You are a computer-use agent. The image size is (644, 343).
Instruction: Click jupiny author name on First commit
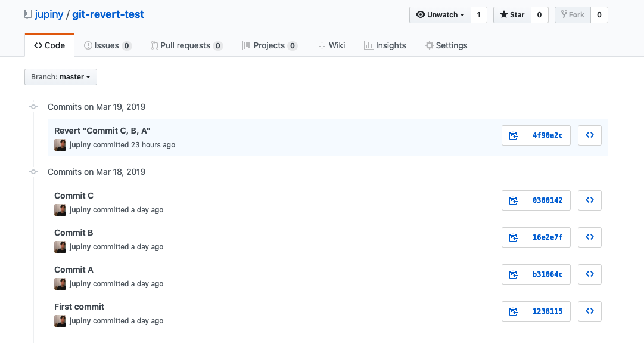80,321
